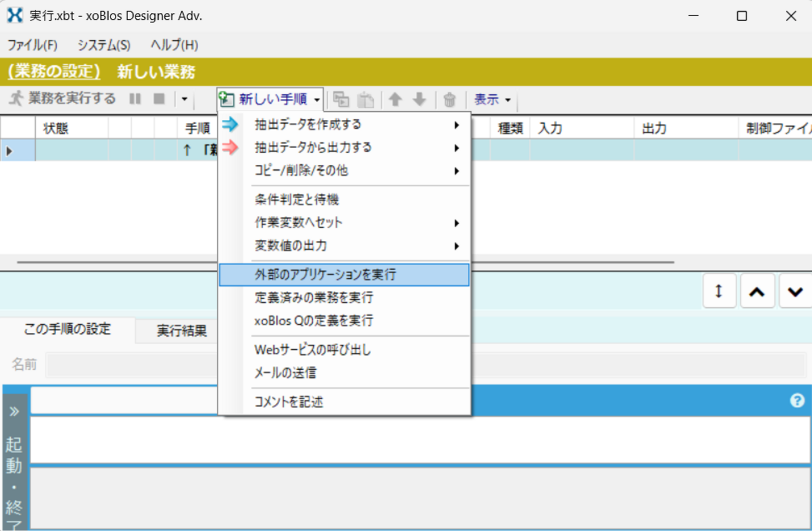Pause execution with the pause icon

click(135, 99)
